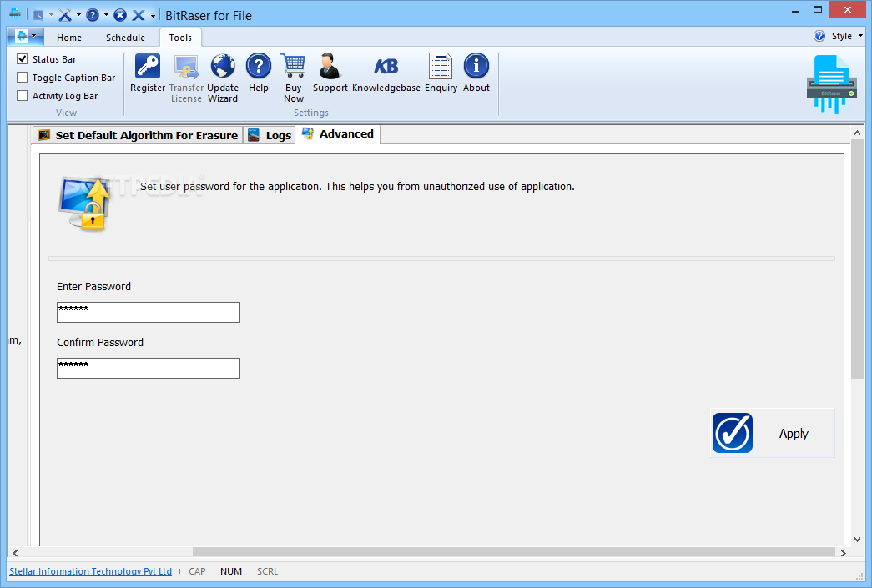The image size is (872, 588).
Task: Click the schedule clock icon in quick access toolbar
Action: (38, 15)
